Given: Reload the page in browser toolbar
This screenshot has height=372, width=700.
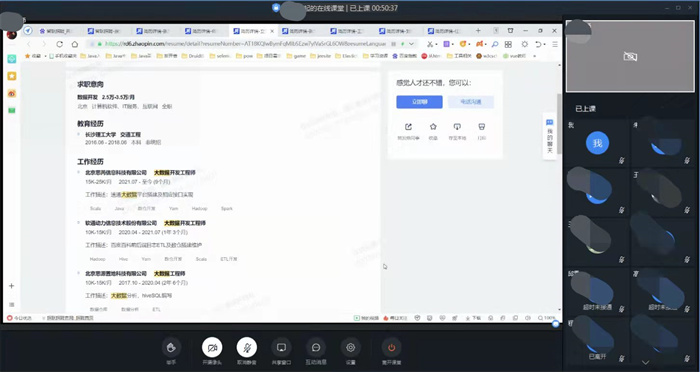Looking at the screenshot, I should point(59,44).
